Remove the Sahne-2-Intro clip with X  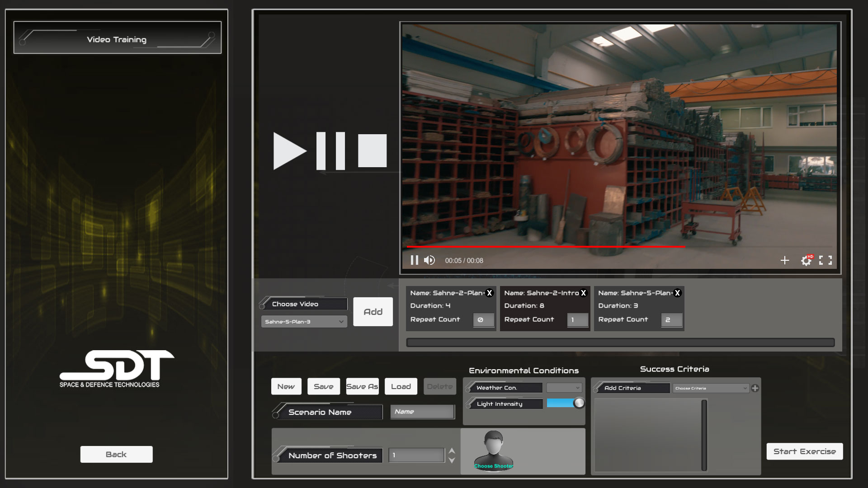tap(583, 293)
